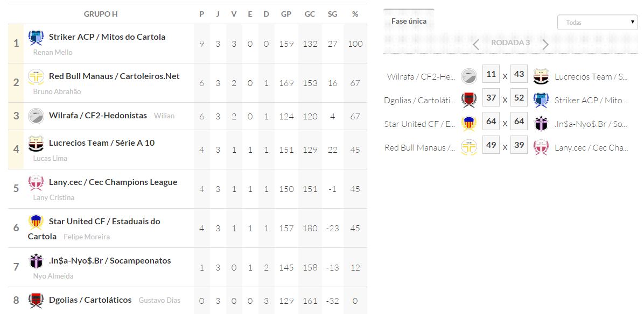Click Red Bull Manaus crest in standings
The height and width of the screenshot is (320, 644).
[36, 77]
